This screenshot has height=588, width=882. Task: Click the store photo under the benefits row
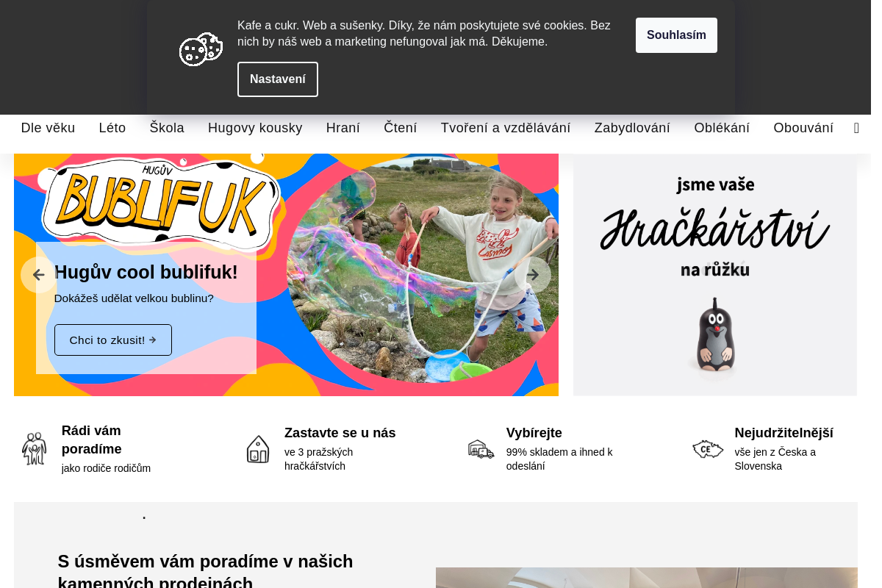coord(647,578)
